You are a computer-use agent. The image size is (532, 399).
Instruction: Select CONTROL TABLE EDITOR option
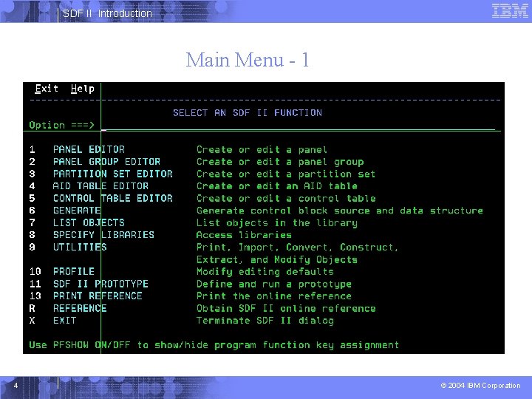click(112, 199)
